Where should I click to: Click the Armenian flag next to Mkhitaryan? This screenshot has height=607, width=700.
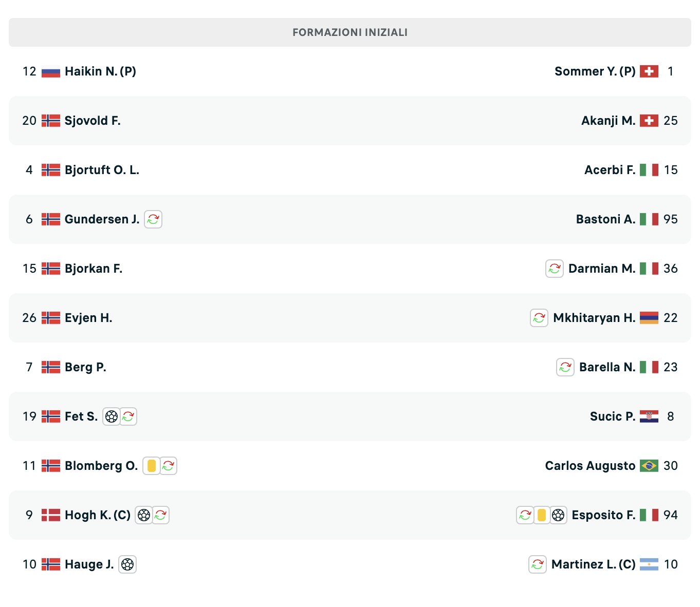click(x=649, y=318)
